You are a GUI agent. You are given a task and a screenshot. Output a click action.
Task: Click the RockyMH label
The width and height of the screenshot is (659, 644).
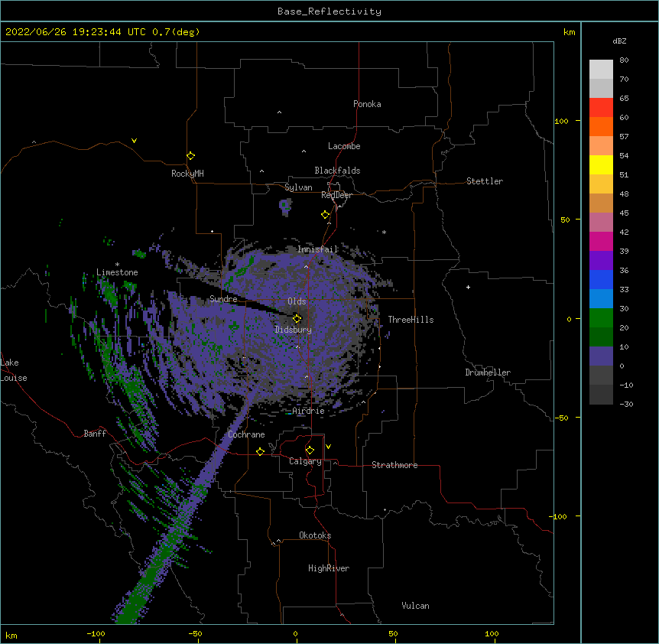[x=187, y=174]
